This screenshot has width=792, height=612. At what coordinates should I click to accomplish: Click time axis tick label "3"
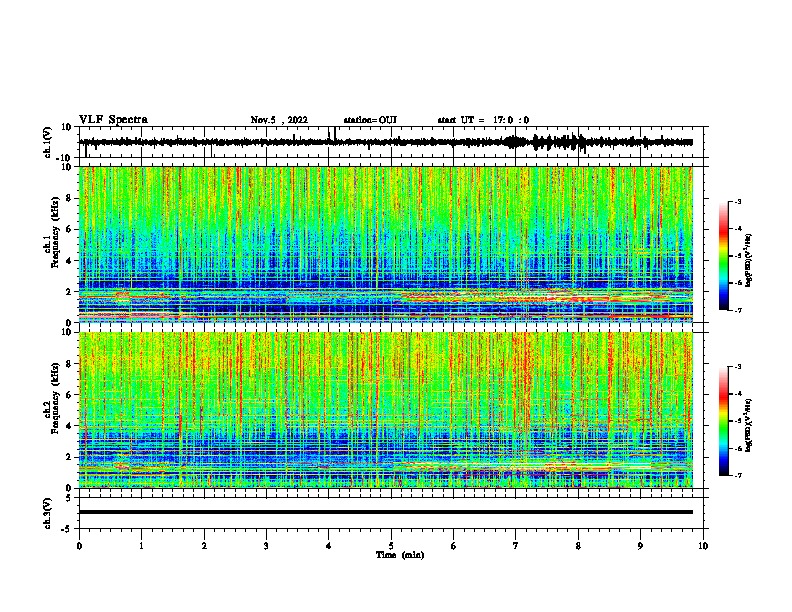pyautogui.click(x=266, y=546)
